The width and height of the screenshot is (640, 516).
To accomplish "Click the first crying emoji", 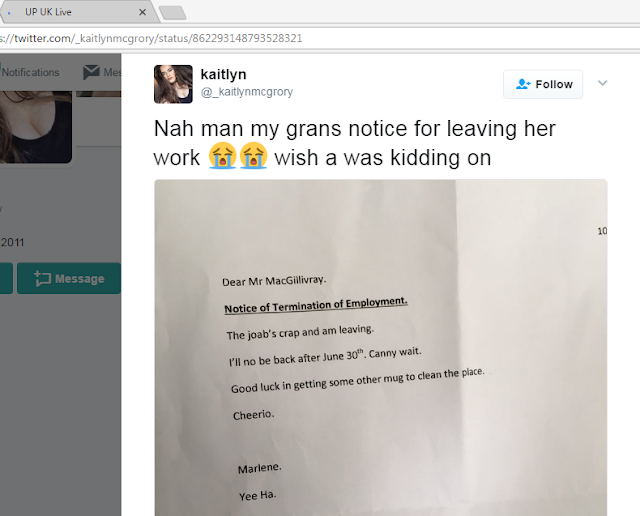I will pos(222,156).
